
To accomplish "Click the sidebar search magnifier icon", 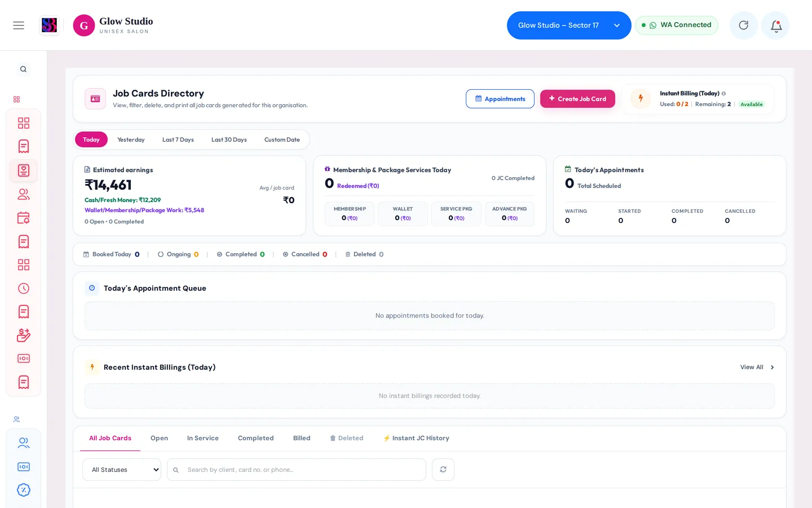I will click(23, 69).
